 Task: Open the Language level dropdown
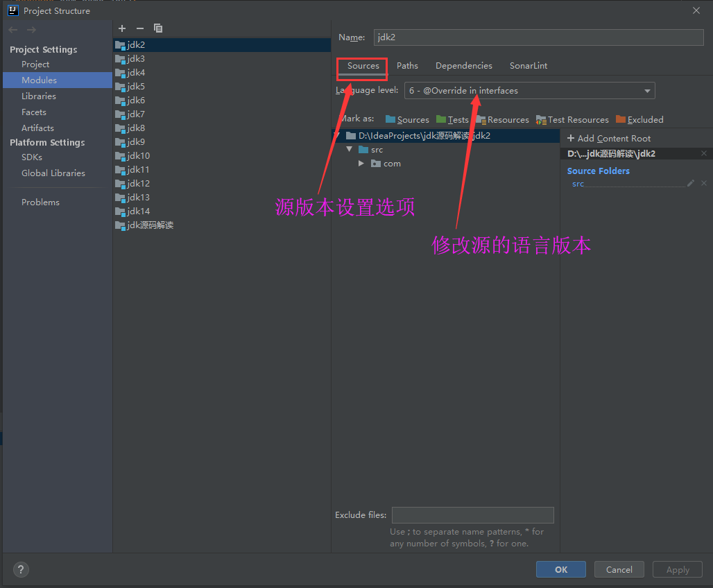point(529,91)
